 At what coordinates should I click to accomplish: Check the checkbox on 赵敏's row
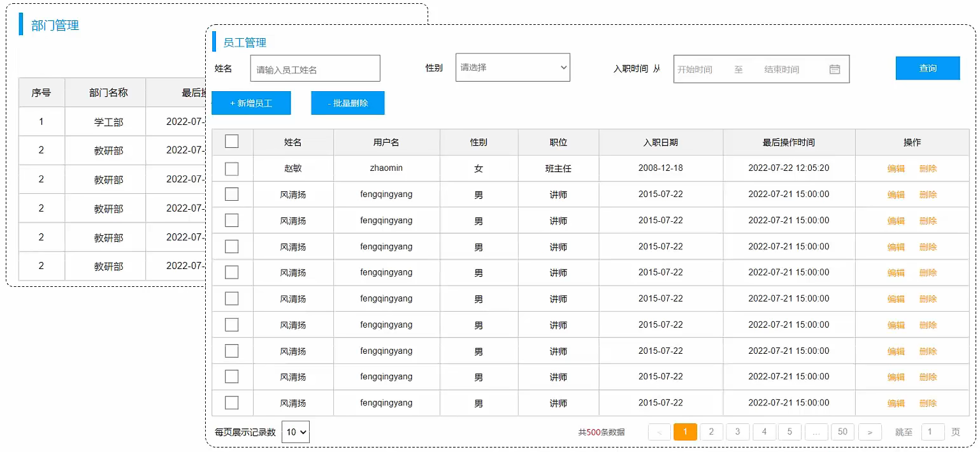pos(231,168)
